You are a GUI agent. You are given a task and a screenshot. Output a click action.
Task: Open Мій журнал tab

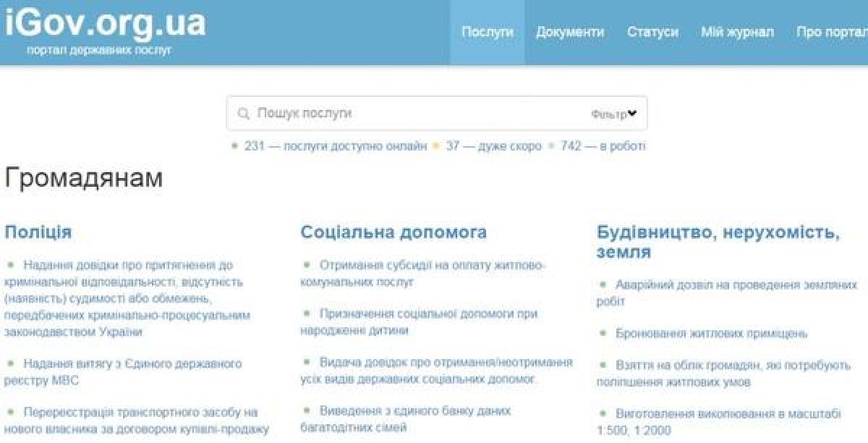pyautogui.click(x=737, y=33)
